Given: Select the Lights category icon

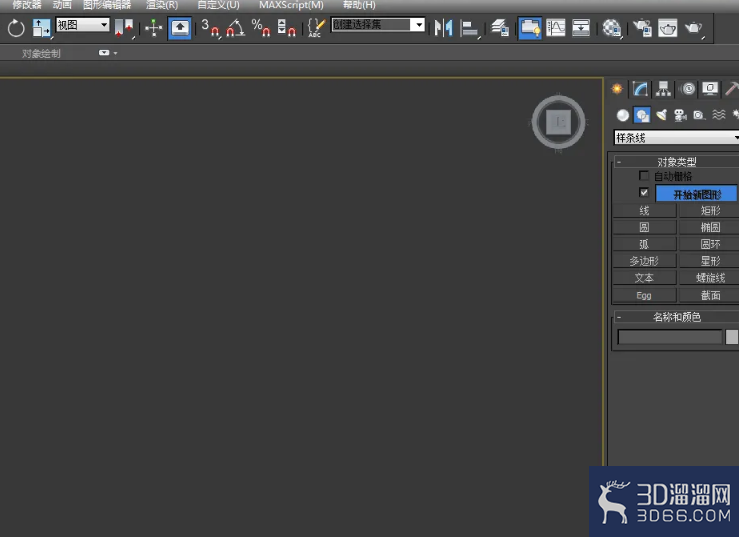Looking at the screenshot, I should click(661, 115).
